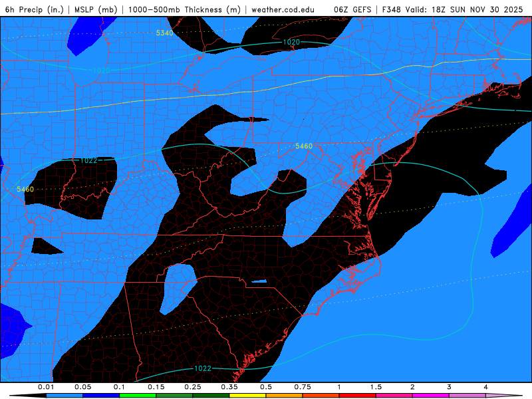Click the 0.01 legend value
The height and width of the screenshot is (399, 532).
46,387
